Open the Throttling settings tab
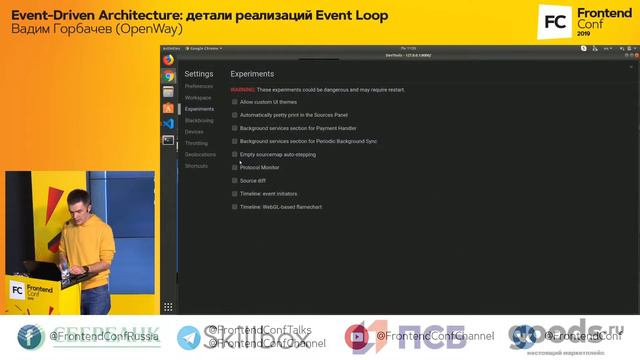 click(196, 143)
